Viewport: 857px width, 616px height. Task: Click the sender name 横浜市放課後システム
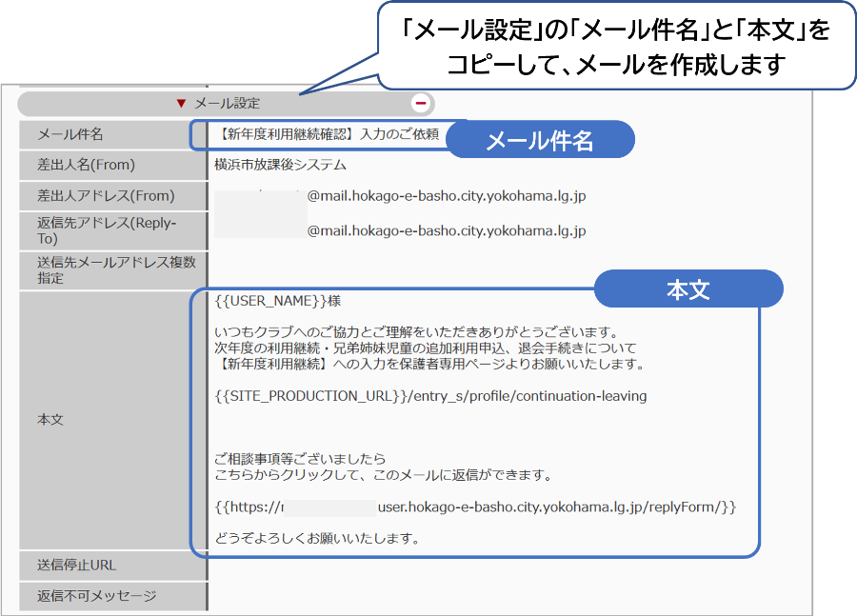point(280,165)
